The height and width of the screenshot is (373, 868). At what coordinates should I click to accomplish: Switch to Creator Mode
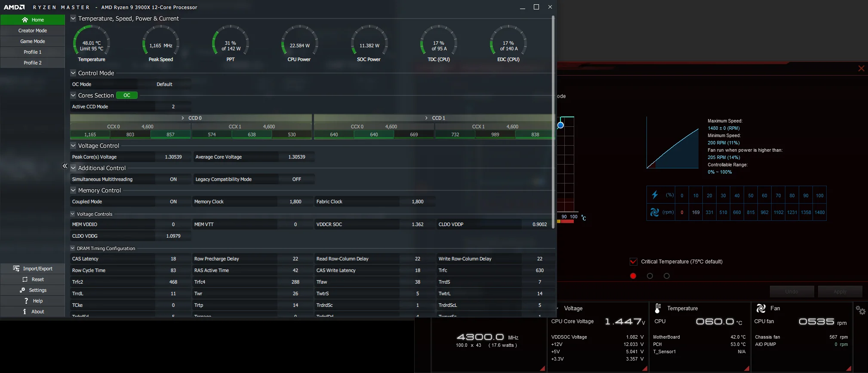point(33,31)
